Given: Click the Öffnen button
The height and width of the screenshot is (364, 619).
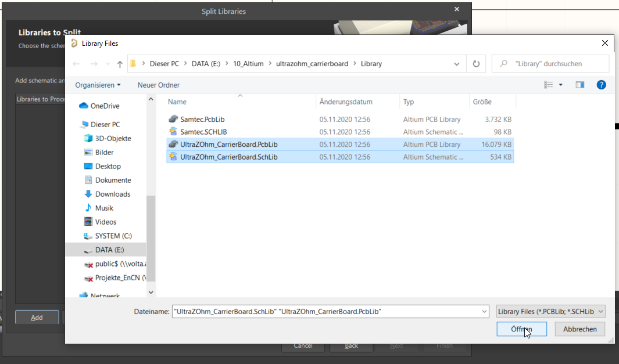Looking at the screenshot, I should [521, 329].
